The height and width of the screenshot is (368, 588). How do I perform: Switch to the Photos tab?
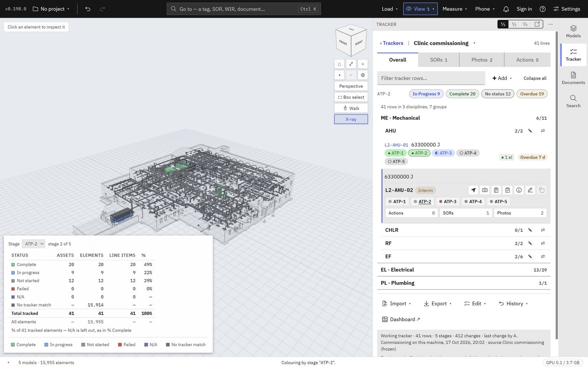pyautogui.click(x=482, y=60)
